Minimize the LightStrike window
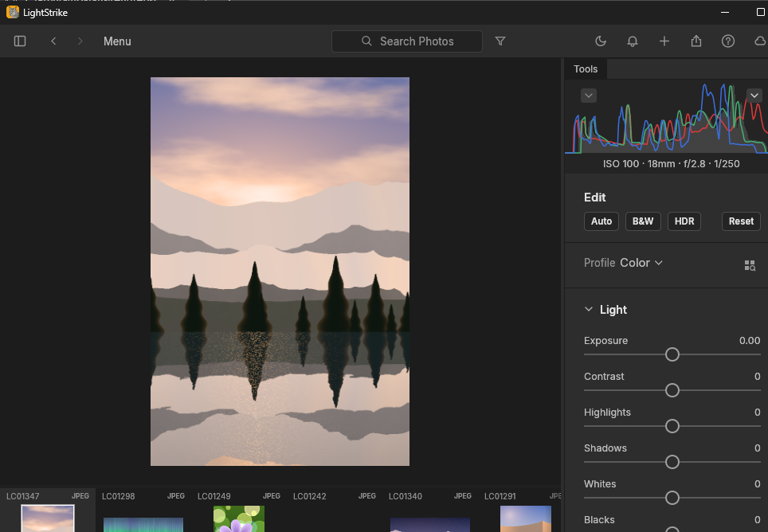 pos(725,12)
